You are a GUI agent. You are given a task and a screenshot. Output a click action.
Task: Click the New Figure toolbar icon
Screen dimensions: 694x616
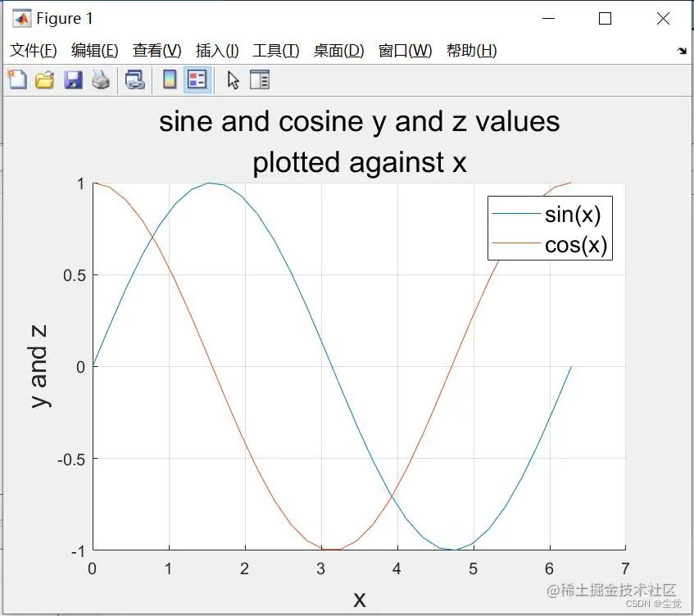(17, 80)
